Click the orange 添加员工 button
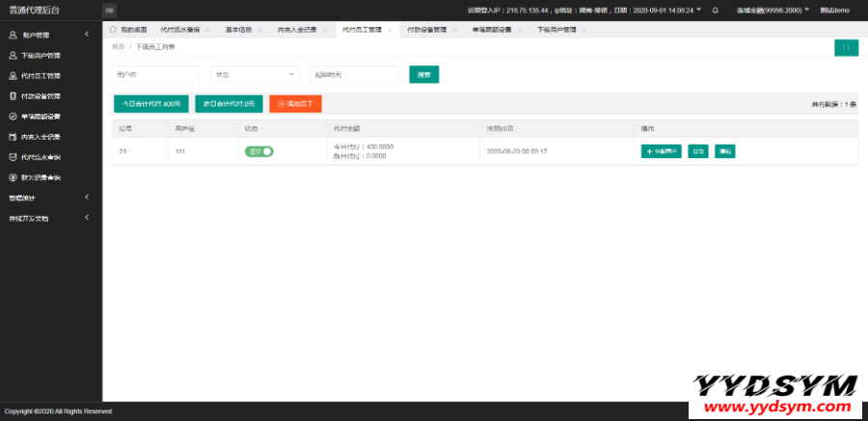The image size is (868, 421). [x=295, y=103]
